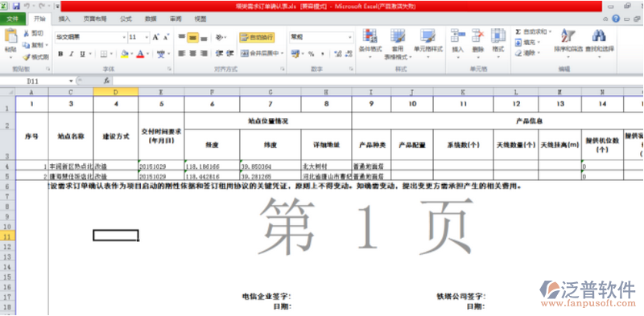Open the File tab

tap(13, 18)
